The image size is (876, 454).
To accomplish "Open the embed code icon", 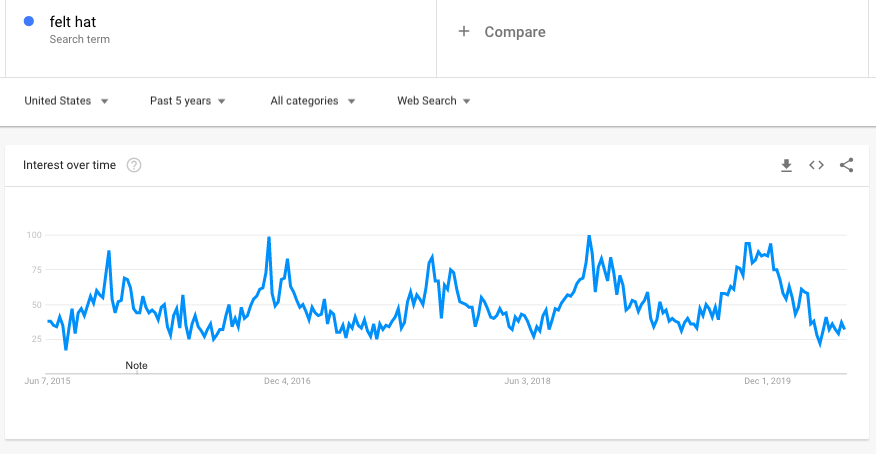I will pos(816,165).
